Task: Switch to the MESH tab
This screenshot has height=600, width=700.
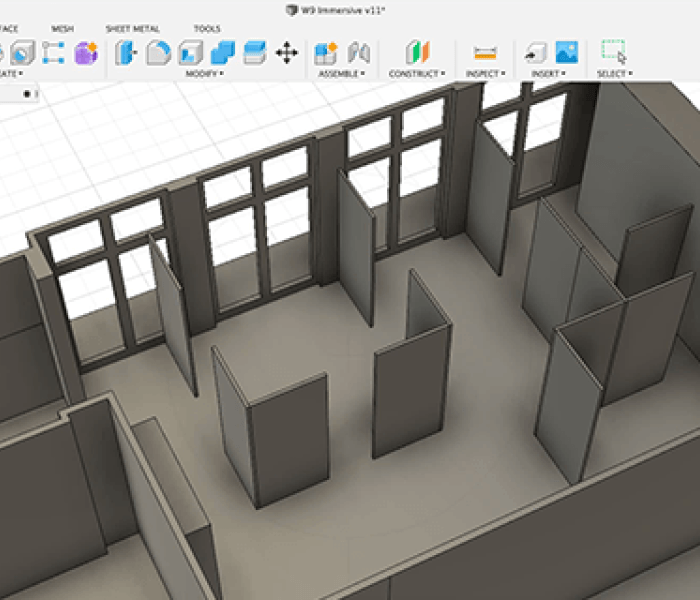Action: [x=62, y=29]
